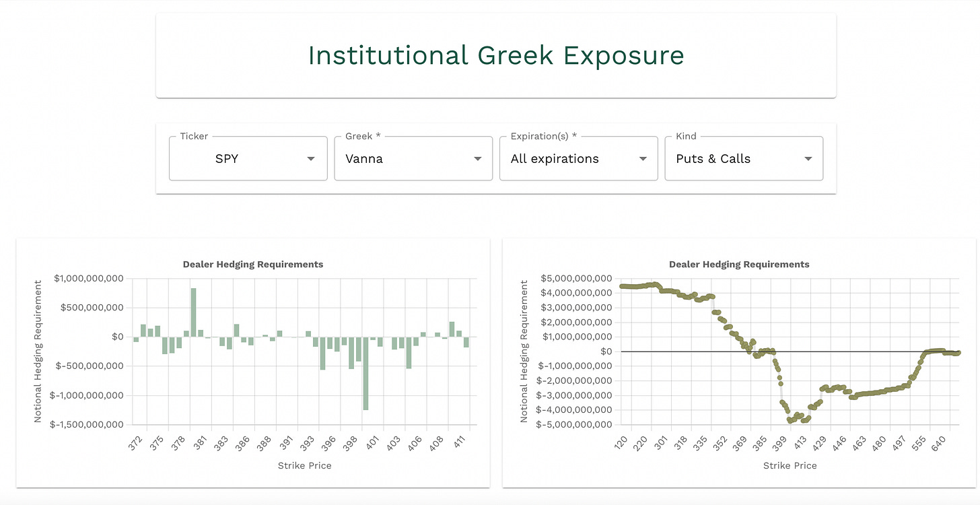Click the bar chart's Strike Price axis title
980x505 pixels.
pyautogui.click(x=304, y=465)
